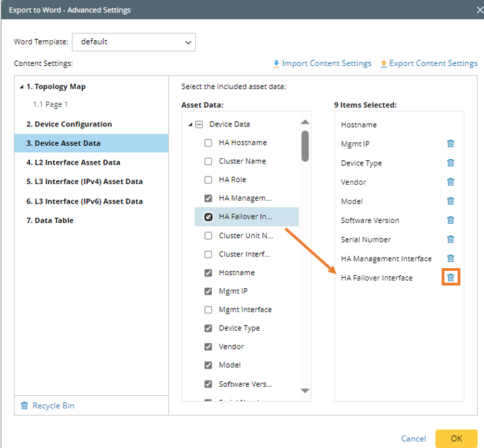Open the Word Template dropdown

point(133,42)
